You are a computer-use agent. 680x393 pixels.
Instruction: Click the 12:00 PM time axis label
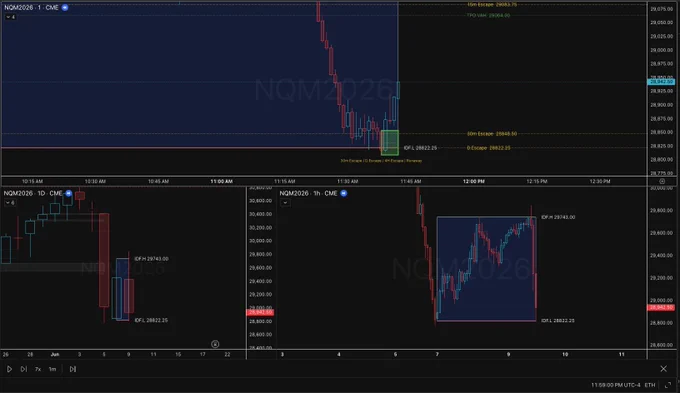474,181
